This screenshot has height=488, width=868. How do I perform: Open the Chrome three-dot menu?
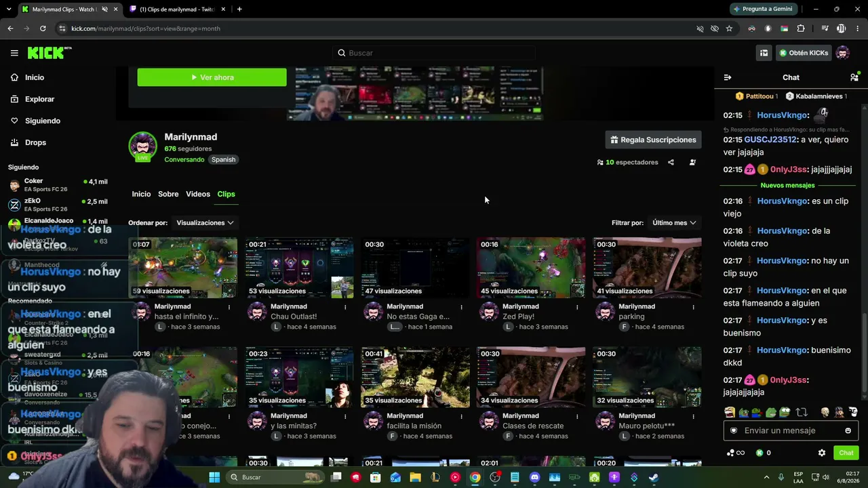point(856,28)
